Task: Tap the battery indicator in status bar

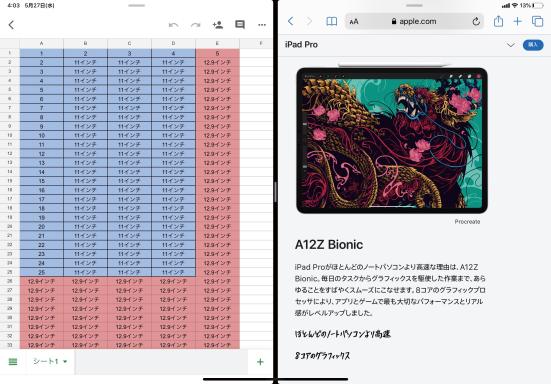Action: [539, 6]
